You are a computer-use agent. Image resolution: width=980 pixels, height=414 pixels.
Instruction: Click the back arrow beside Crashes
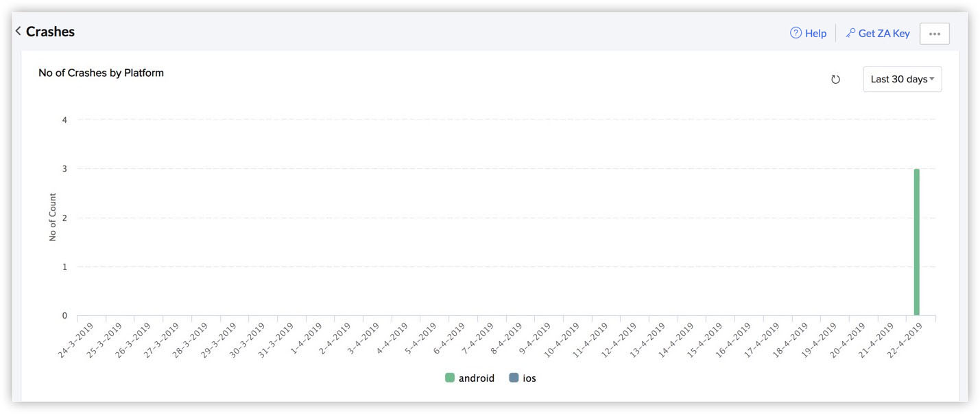click(x=18, y=32)
